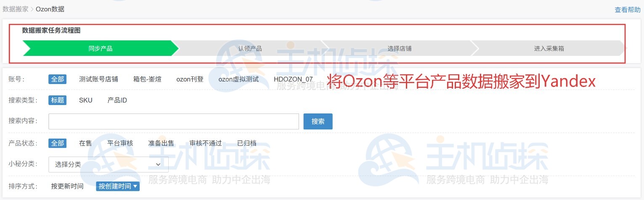Image resolution: width=644 pixels, height=200 pixels.
Task: Focus the 搜索内容 text field
Action: 174,121
